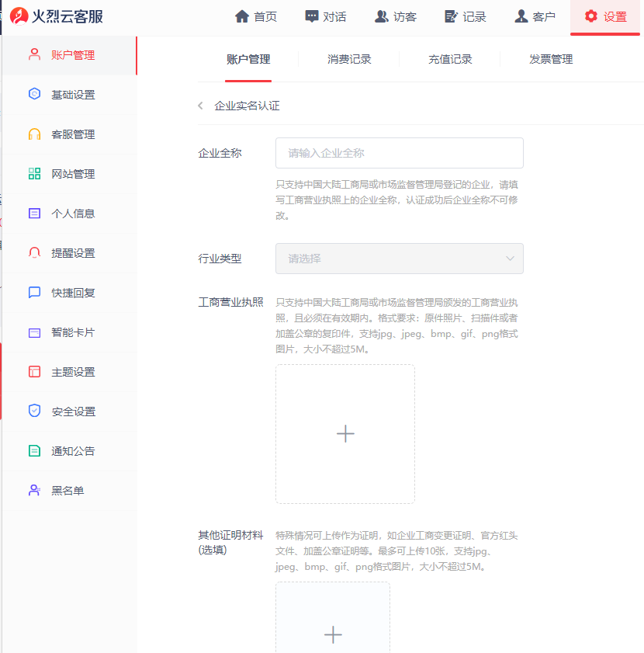Open 黑名单 in the sidebar

[x=70, y=490]
